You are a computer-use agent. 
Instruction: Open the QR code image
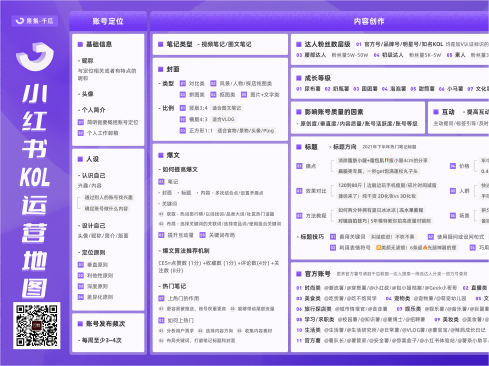37,326
